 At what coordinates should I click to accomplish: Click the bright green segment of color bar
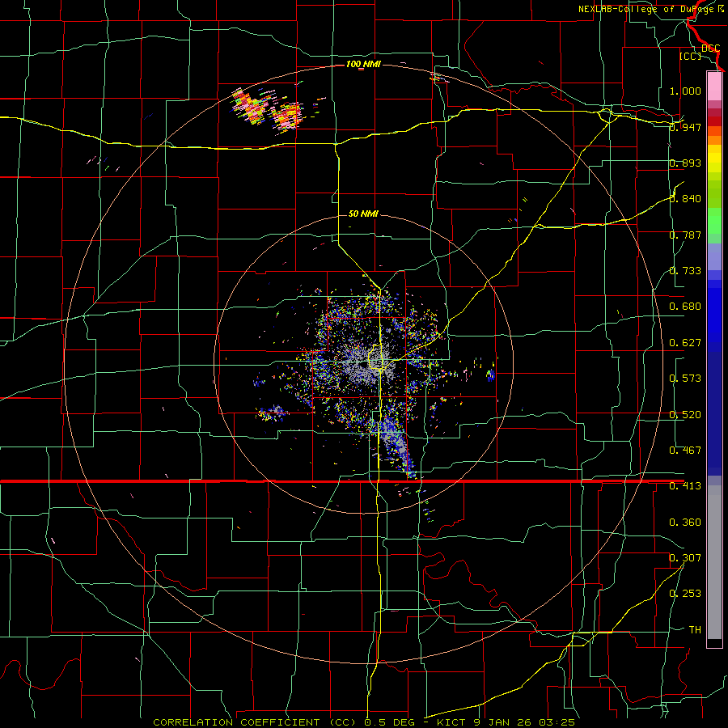(714, 221)
